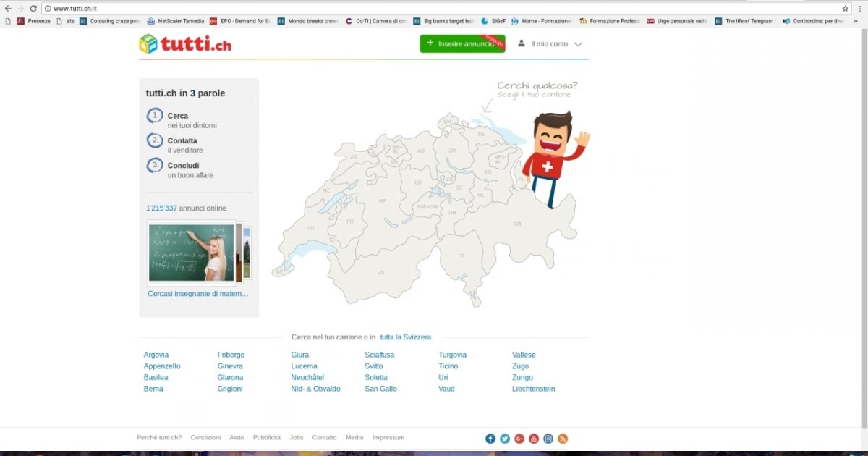Select the Ticino canton link
Viewport: 868px width, 456px height.
(x=448, y=366)
